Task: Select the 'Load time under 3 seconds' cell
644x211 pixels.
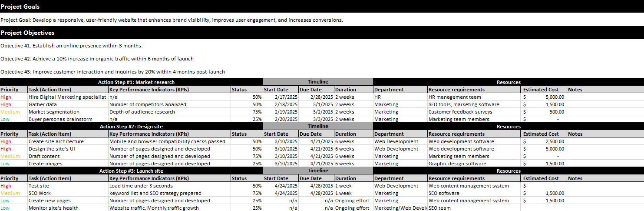Action: (169, 186)
